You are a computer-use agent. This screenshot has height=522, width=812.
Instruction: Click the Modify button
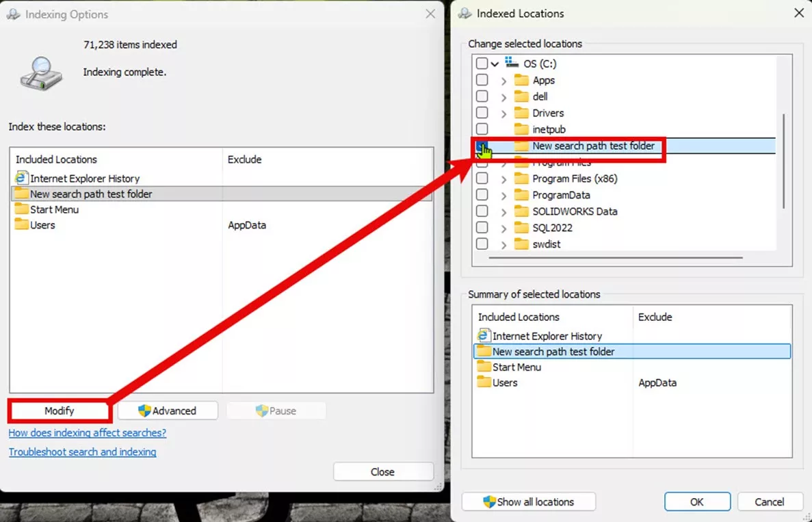[x=59, y=410]
